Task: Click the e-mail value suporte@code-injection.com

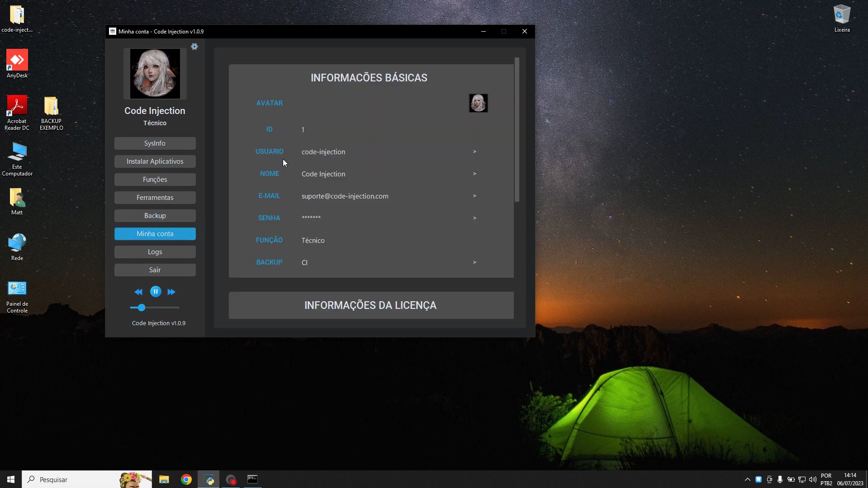Action: (x=345, y=196)
